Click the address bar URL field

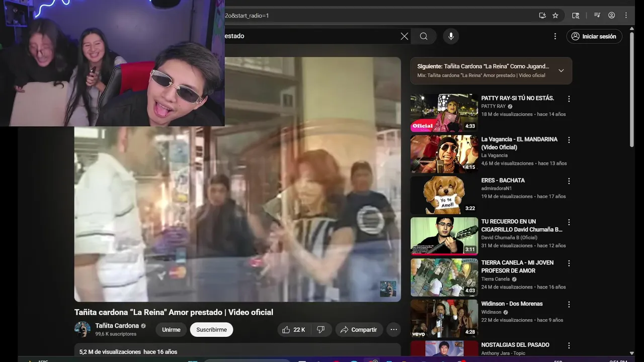tap(377, 16)
